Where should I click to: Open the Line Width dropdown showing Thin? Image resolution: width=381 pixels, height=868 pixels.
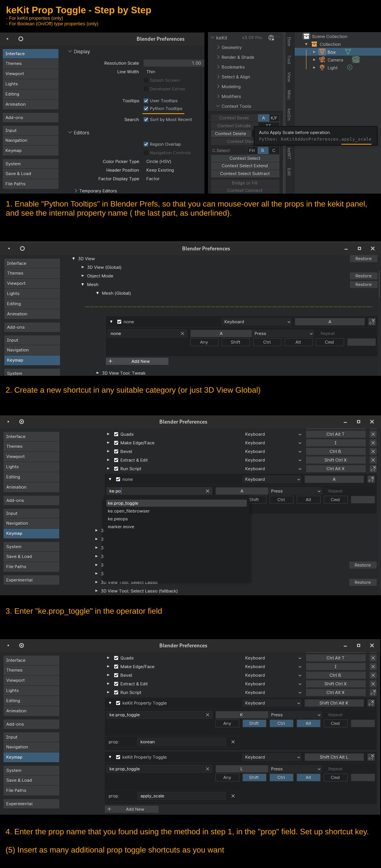[x=173, y=72]
